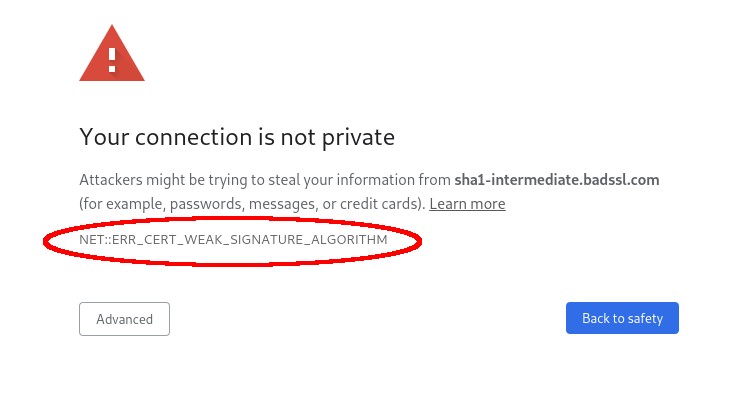The image size is (750, 393).
Task: Click the word "Attackers" in the warning paragraph
Action: click(111, 180)
